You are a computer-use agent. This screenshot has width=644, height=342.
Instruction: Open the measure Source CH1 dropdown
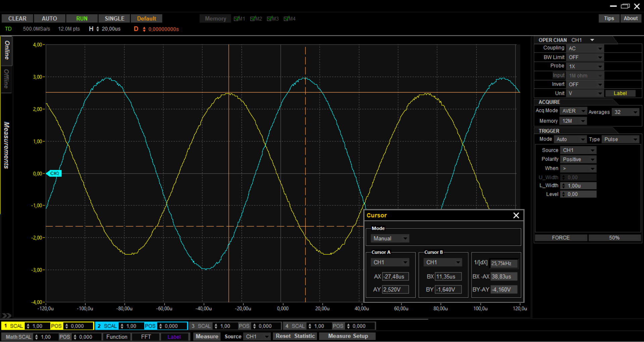click(x=257, y=336)
